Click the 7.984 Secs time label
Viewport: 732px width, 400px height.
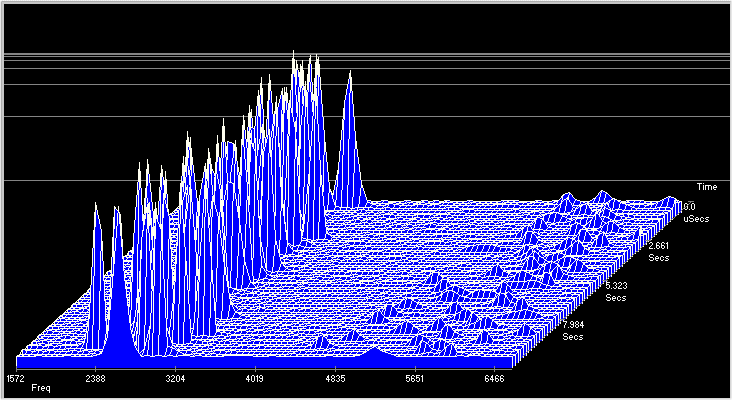click(x=572, y=331)
